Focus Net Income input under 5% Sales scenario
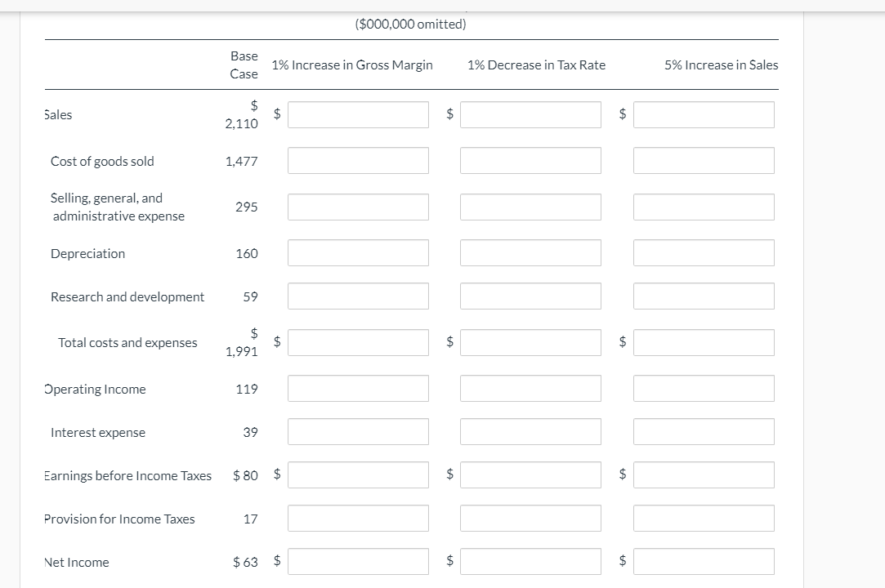This screenshot has width=885, height=588. click(704, 562)
